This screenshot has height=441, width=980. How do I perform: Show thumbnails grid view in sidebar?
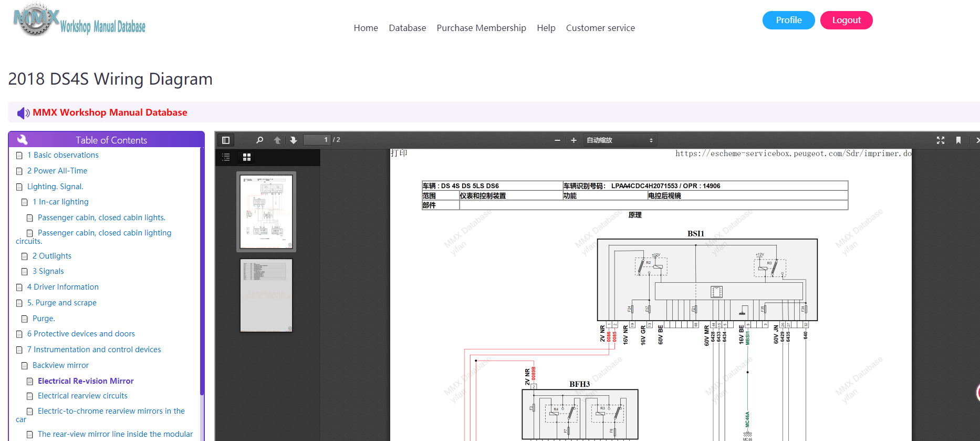coord(247,157)
